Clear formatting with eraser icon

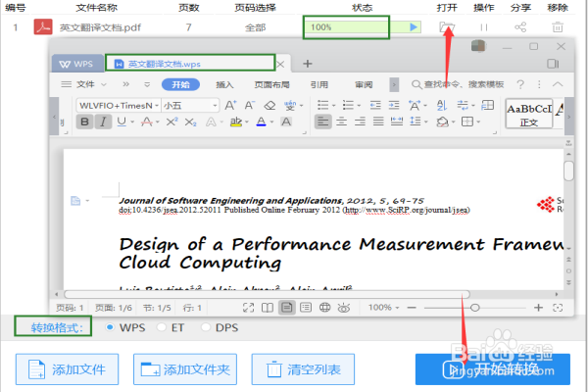coord(269,106)
